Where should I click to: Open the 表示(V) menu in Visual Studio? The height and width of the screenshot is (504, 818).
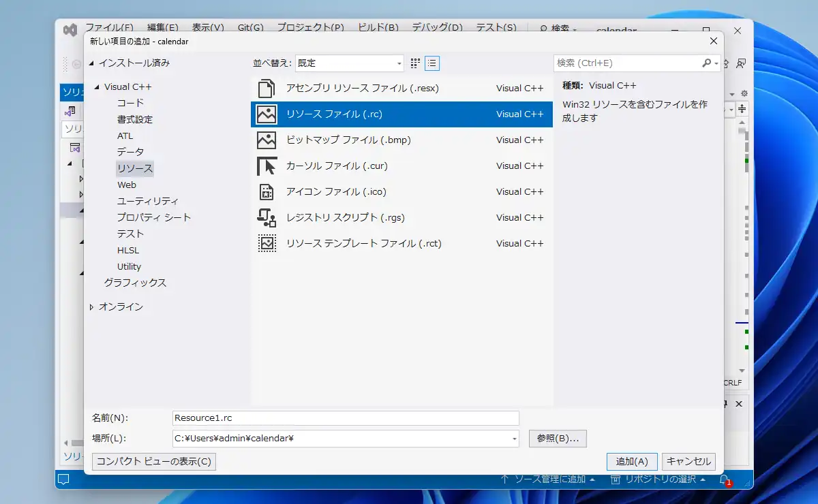tap(208, 28)
